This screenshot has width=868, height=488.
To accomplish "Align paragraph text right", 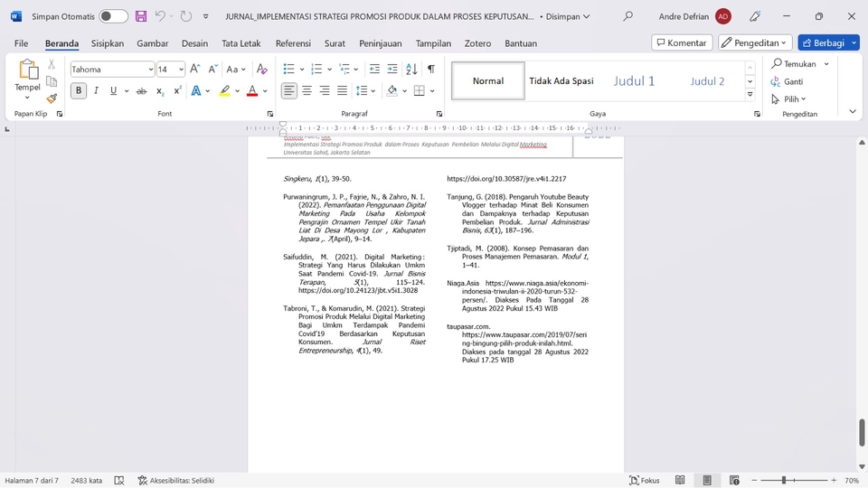I will tap(325, 90).
